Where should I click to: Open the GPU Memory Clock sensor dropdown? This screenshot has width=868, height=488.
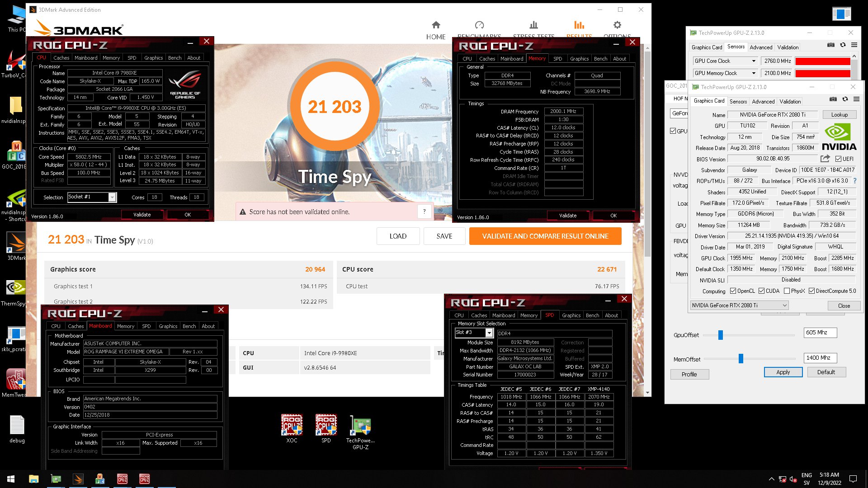coord(754,73)
